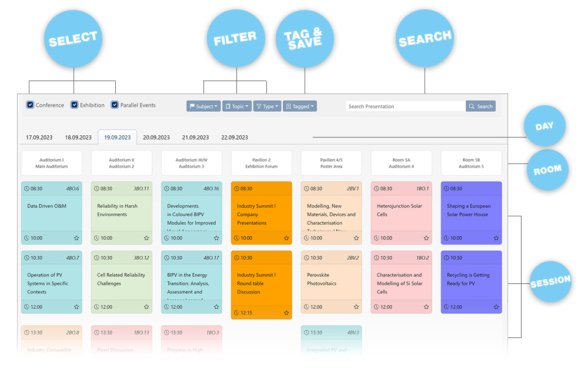Star the Industry Summit Round table Discussion session
Viewport: 588px width, 368px height.
[286, 313]
